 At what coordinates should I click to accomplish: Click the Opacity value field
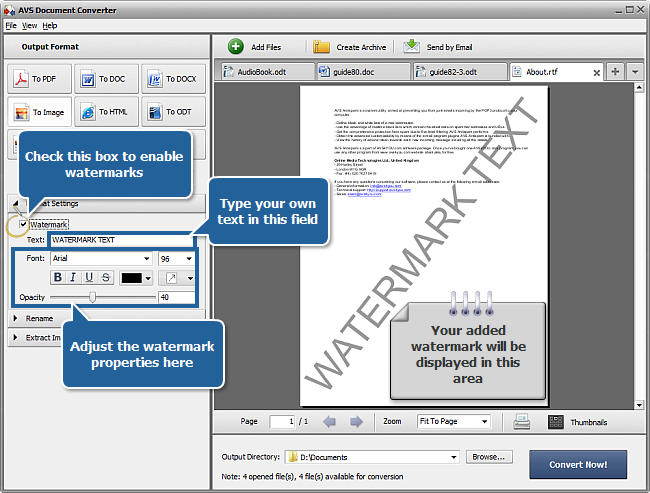click(x=177, y=297)
